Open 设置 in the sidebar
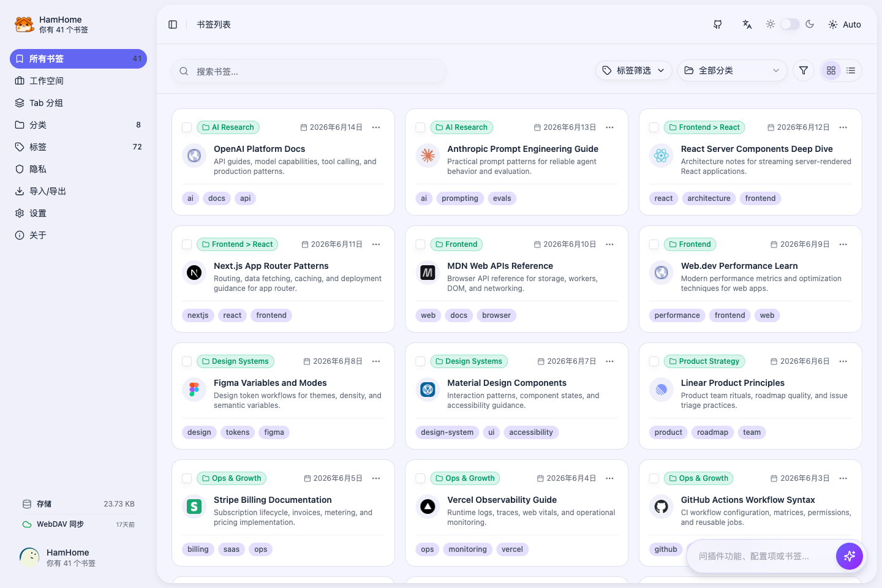Screen dimensions: 882x588 78,213
